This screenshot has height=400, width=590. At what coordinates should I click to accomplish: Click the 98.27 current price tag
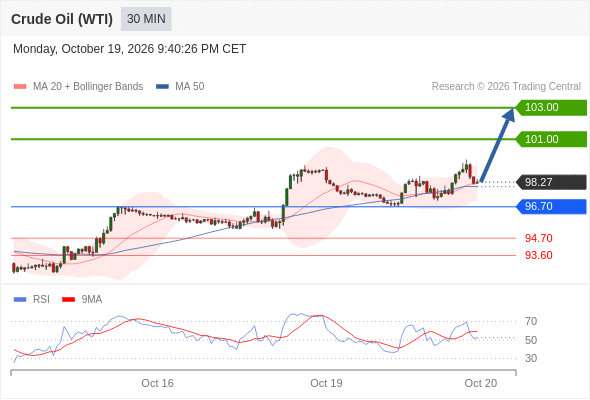point(551,182)
